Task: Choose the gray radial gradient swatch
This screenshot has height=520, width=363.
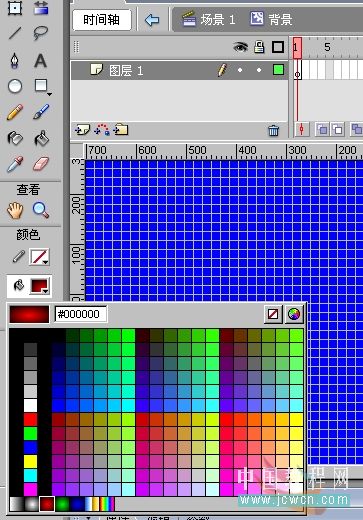Action: (32, 504)
